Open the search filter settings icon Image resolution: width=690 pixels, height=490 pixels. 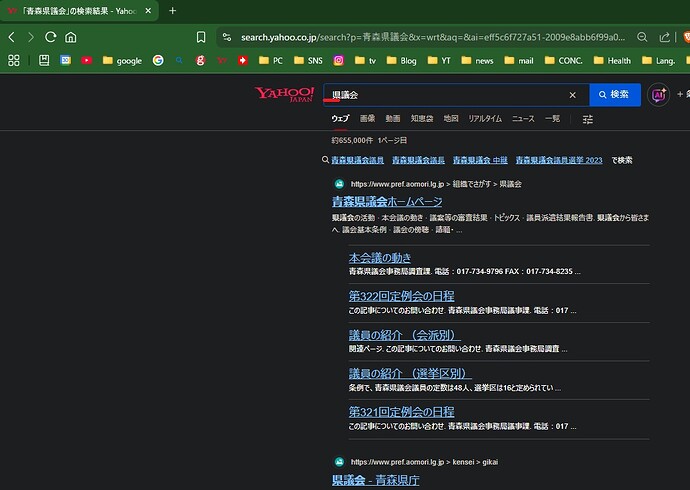587,119
